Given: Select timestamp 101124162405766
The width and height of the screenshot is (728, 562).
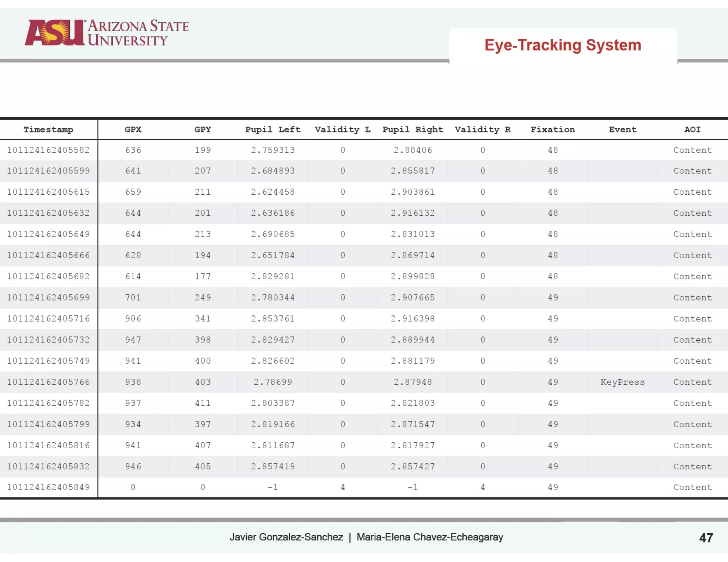Looking at the screenshot, I should pos(48,382).
